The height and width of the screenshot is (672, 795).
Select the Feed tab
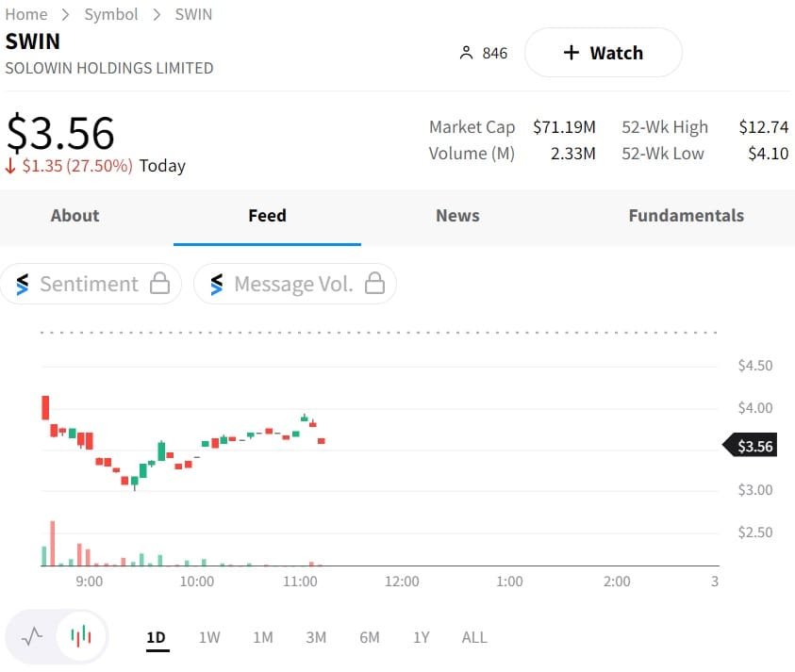267,216
